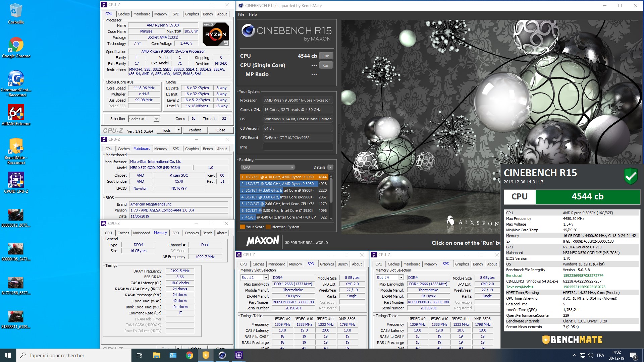The height and width of the screenshot is (362, 644).
Task: Open Caches tab in top CPU-Z window
Action: click(123, 14)
